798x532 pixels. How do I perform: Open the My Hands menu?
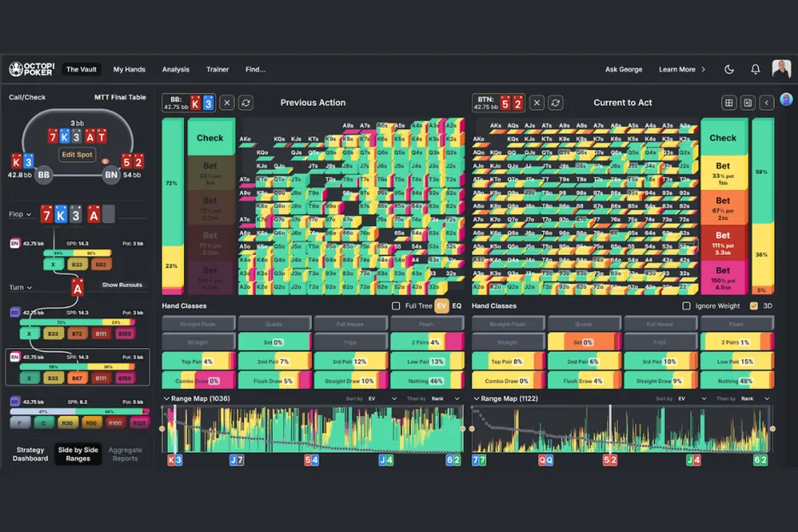pos(129,69)
